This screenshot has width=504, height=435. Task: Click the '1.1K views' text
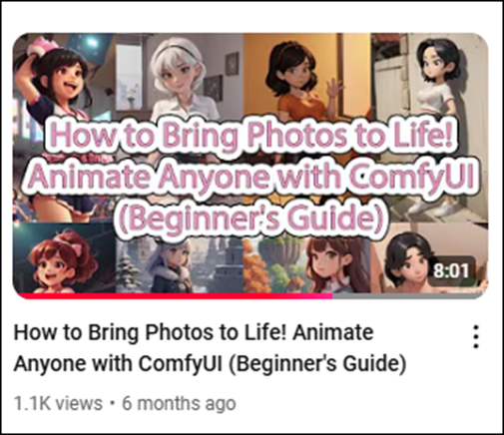point(58,403)
